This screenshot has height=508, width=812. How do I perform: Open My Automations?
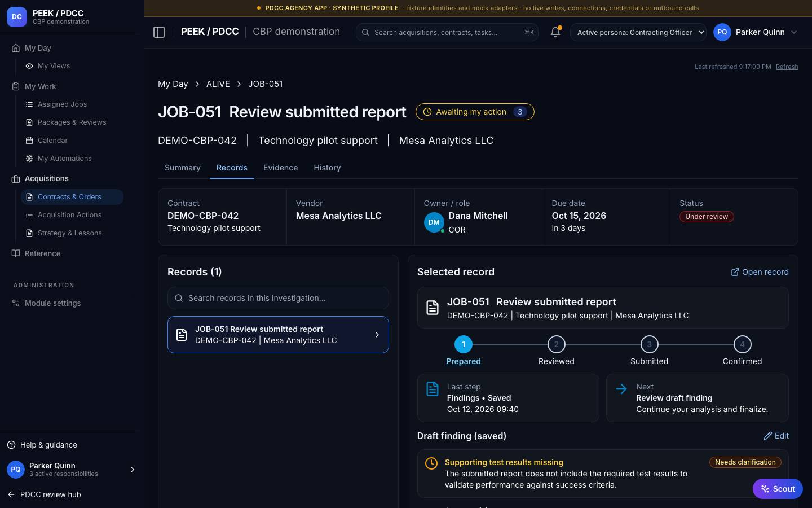pos(64,159)
